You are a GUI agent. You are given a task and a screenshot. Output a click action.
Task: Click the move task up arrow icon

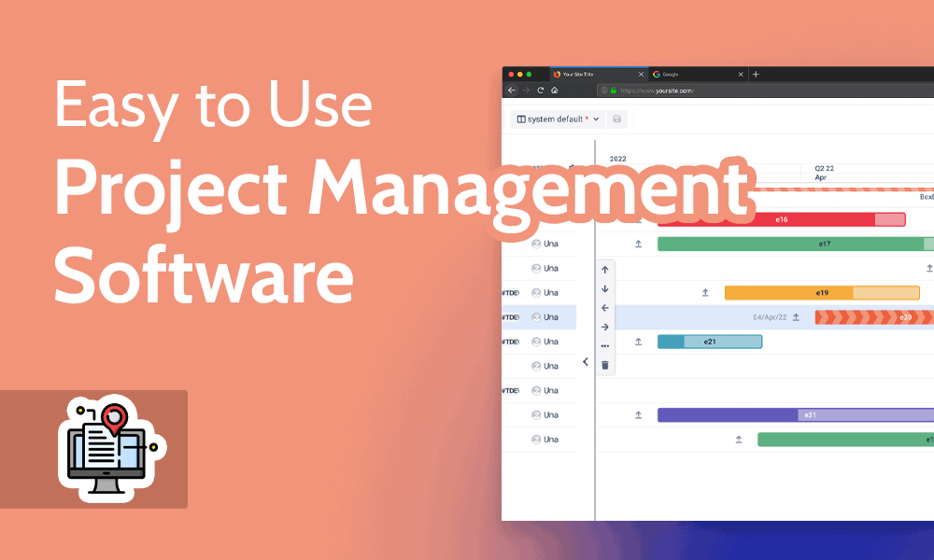[604, 269]
